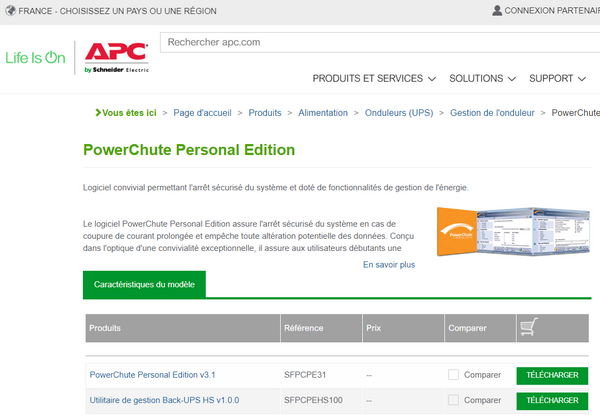The width and height of the screenshot is (600, 417).
Task: Click the green arrow before Vous êtes ici
Action: pyautogui.click(x=98, y=112)
